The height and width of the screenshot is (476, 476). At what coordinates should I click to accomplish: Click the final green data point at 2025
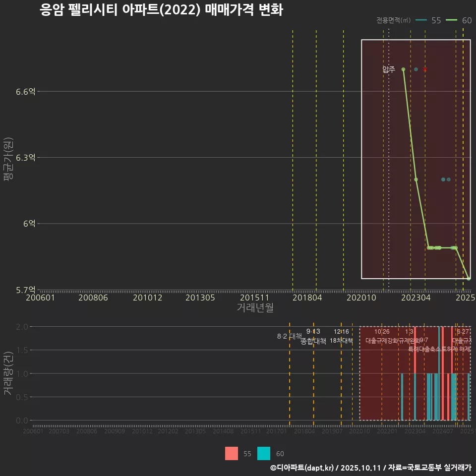[x=469, y=278]
